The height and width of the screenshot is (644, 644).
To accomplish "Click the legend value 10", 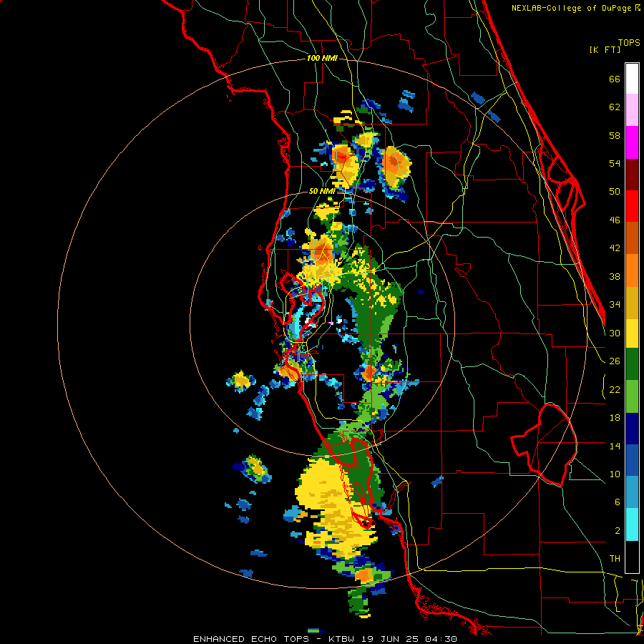I will (615, 474).
